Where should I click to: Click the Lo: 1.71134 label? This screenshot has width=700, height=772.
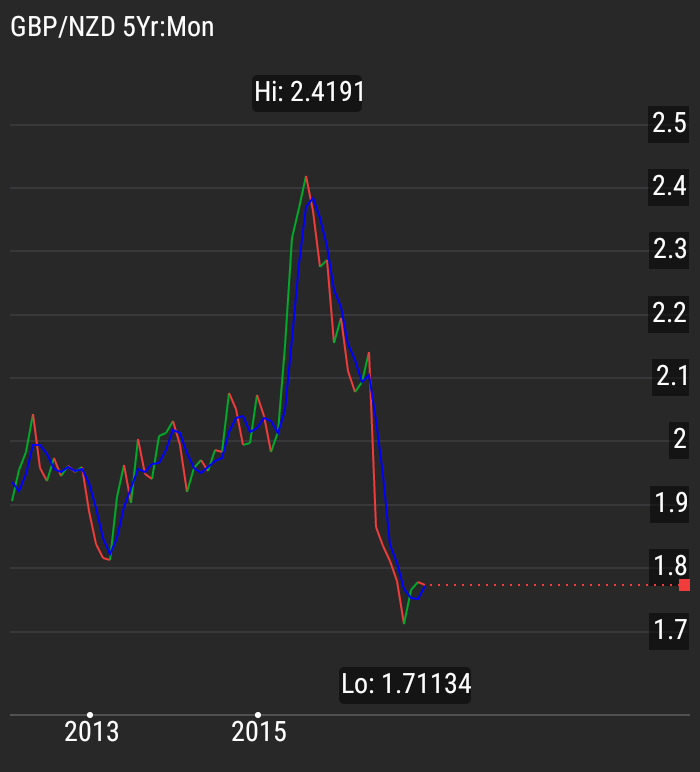click(x=405, y=685)
